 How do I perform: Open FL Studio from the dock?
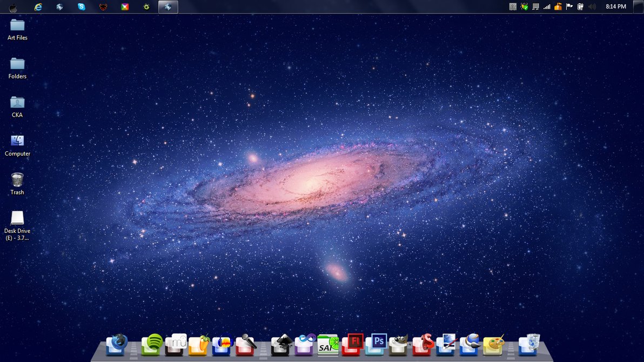199,344
